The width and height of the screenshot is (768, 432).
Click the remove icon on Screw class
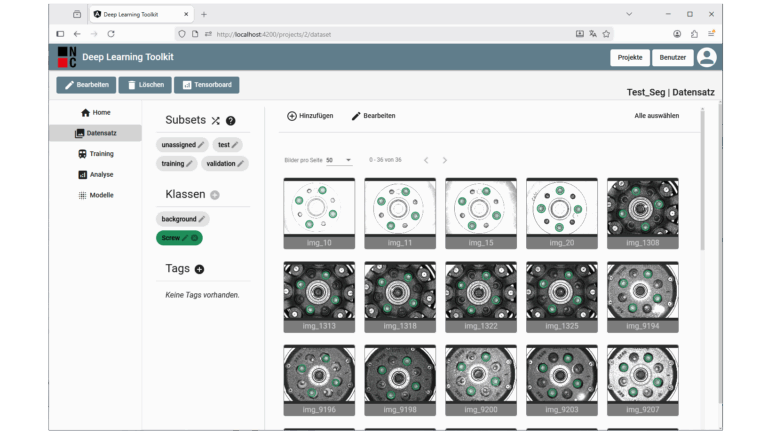(x=194, y=238)
